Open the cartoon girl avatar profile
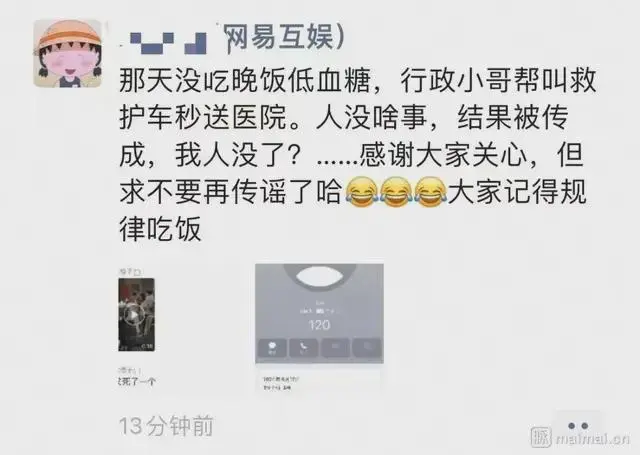The width and height of the screenshot is (640, 455). coord(68,53)
